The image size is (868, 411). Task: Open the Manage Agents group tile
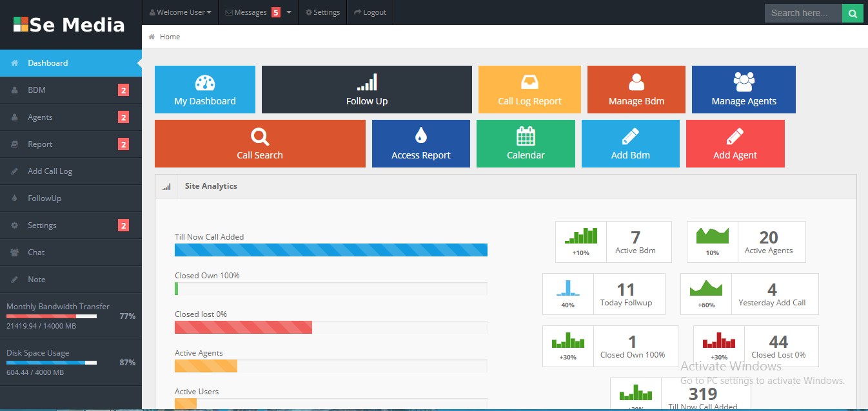point(744,90)
